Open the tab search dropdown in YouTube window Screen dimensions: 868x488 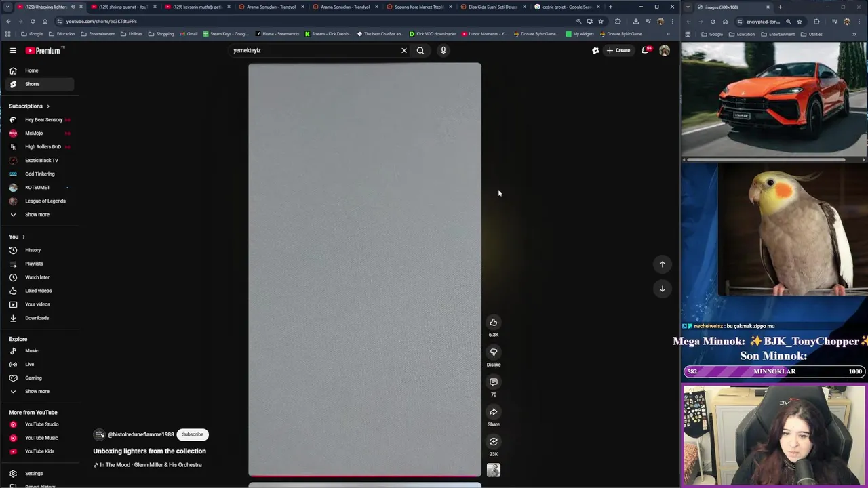(7, 7)
